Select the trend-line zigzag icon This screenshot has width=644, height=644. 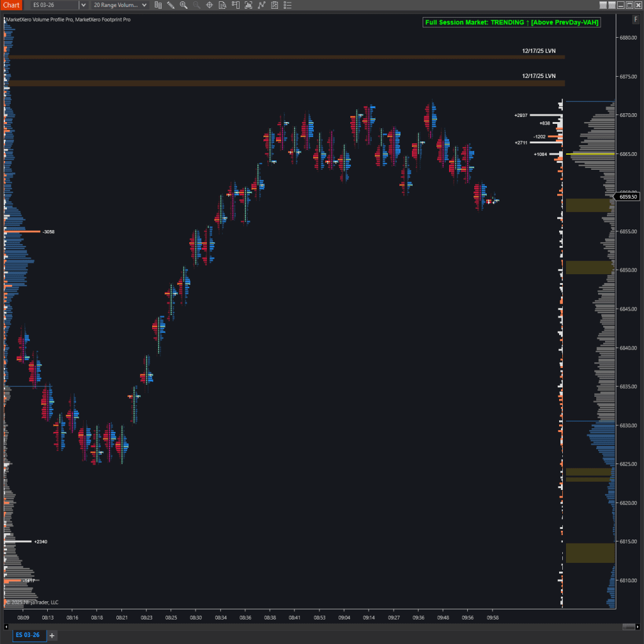click(262, 5)
